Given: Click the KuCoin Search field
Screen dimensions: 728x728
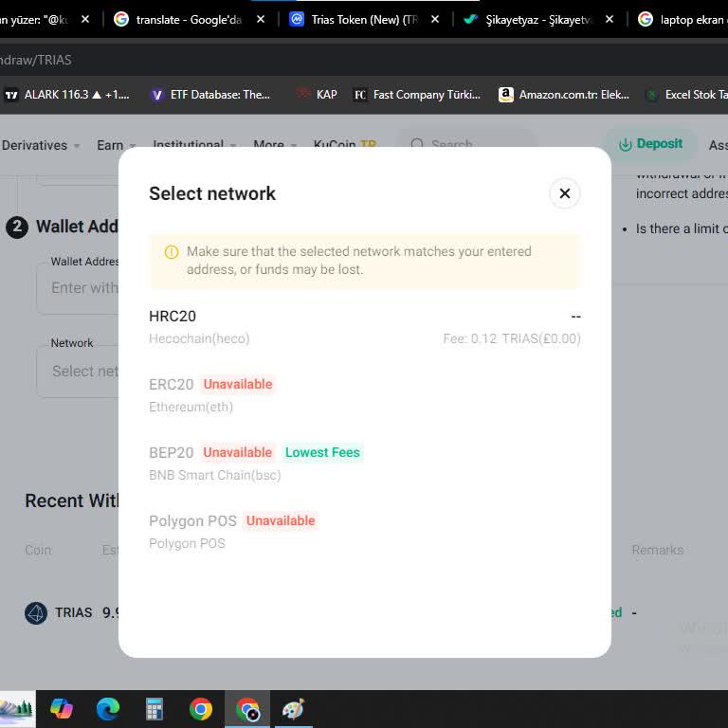Looking at the screenshot, I should click(467, 143).
